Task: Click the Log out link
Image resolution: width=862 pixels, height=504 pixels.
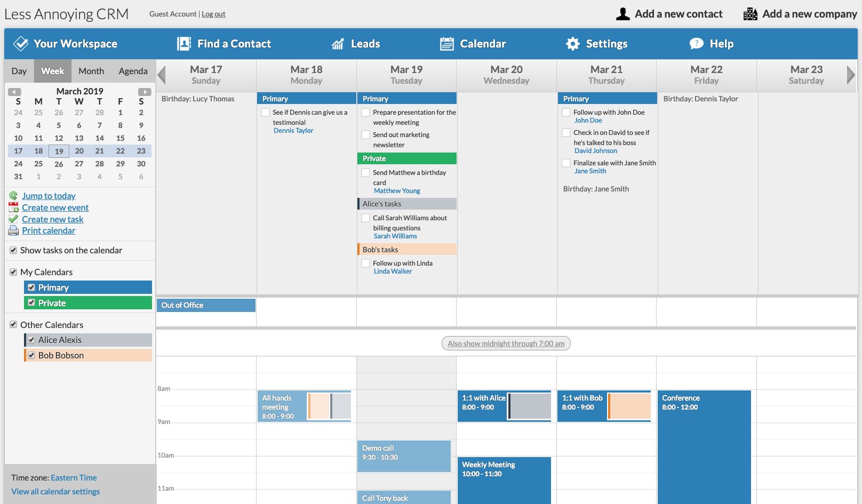Action: (x=213, y=14)
